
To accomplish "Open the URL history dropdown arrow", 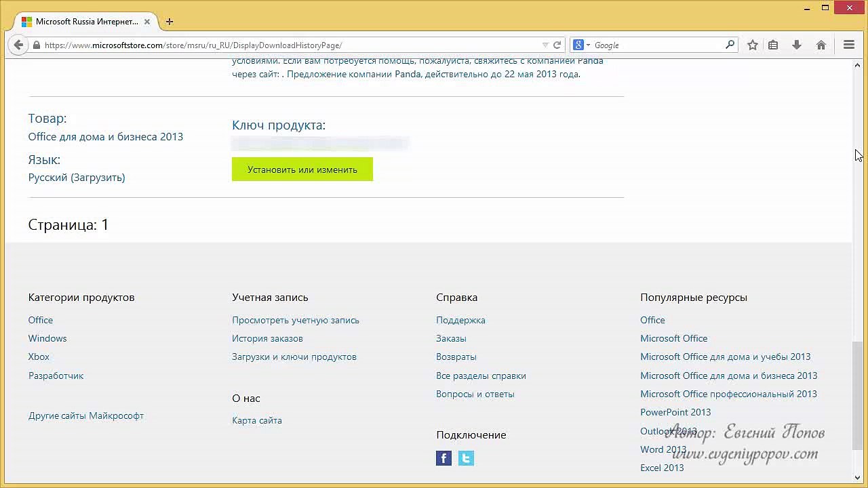I will pyautogui.click(x=545, y=45).
